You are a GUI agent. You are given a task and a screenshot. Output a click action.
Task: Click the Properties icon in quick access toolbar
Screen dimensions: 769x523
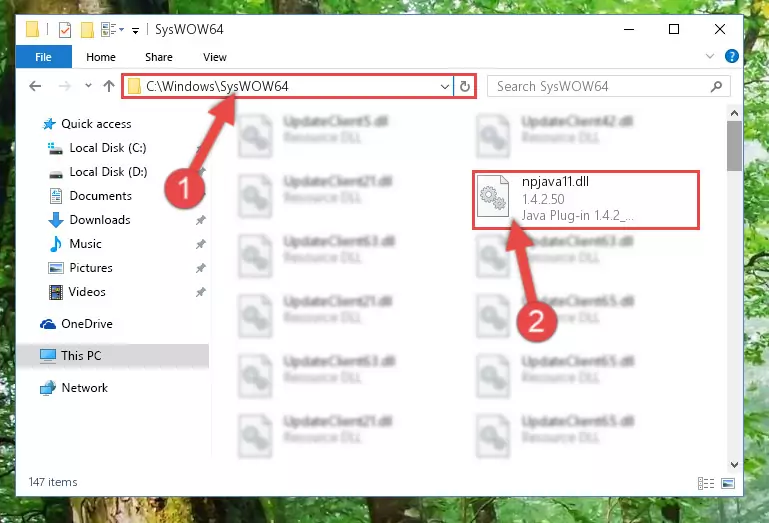point(65,29)
